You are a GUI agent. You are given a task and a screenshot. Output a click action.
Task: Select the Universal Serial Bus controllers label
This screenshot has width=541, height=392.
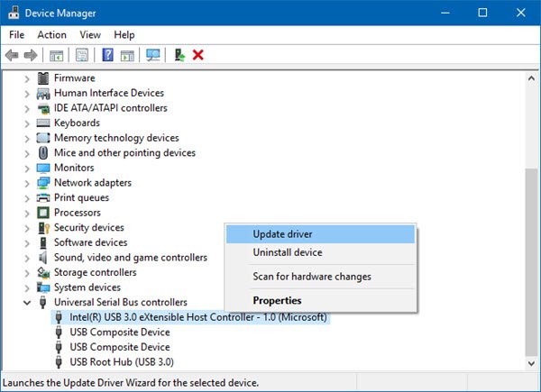click(121, 303)
